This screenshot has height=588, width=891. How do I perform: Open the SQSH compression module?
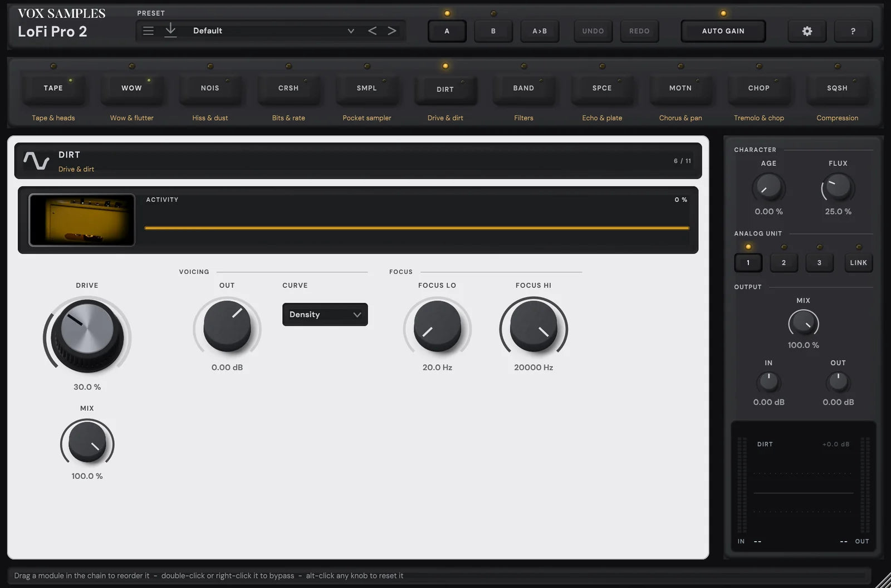[x=837, y=89]
